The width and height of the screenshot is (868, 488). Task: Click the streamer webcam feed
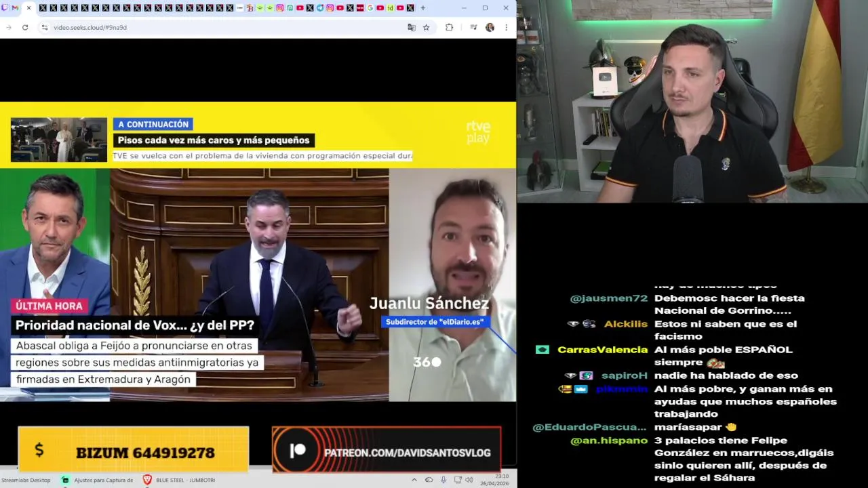click(692, 101)
